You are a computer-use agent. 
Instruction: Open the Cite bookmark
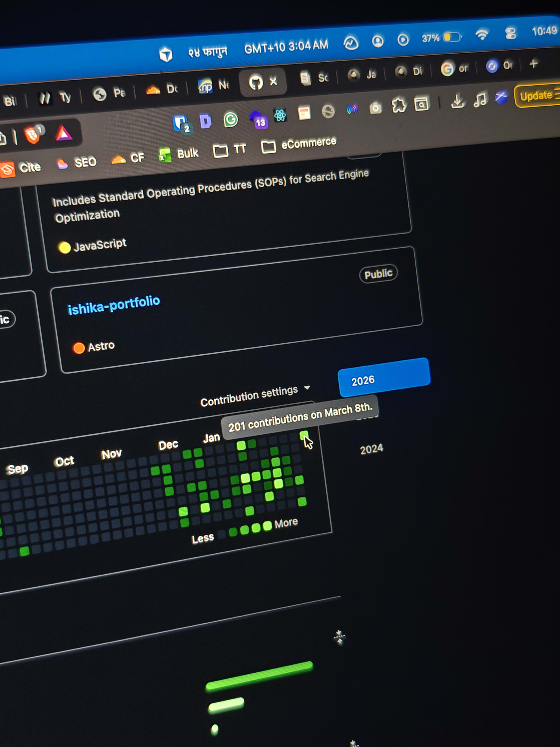[x=20, y=168]
